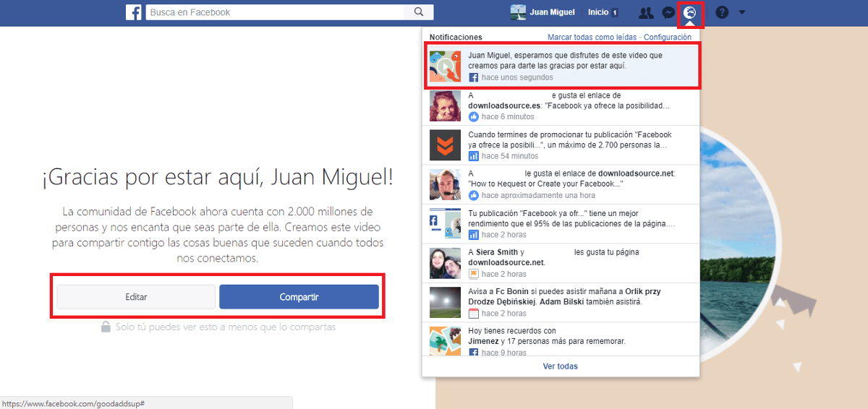The width and height of the screenshot is (868, 409).
Task: Click Ver todas notifications link
Action: tap(561, 366)
